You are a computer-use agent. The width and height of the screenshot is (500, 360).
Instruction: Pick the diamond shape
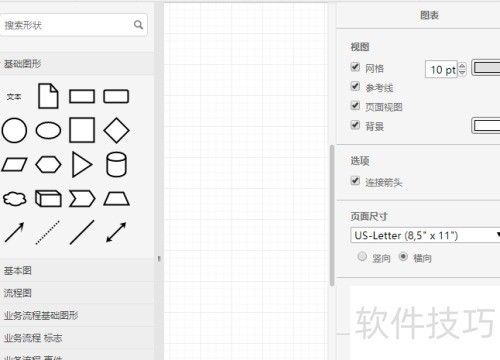[x=116, y=130]
